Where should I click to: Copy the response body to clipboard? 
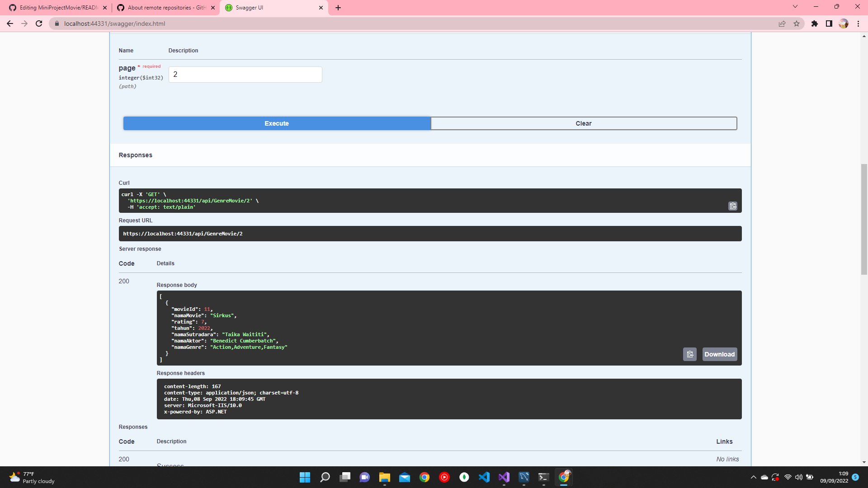pyautogui.click(x=690, y=354)
